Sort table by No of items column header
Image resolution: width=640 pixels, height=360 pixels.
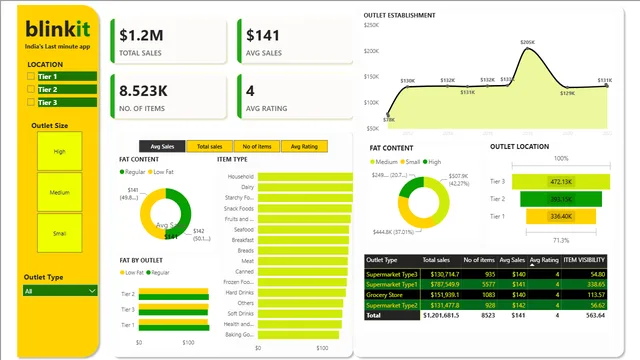click(x=479, y=260)
